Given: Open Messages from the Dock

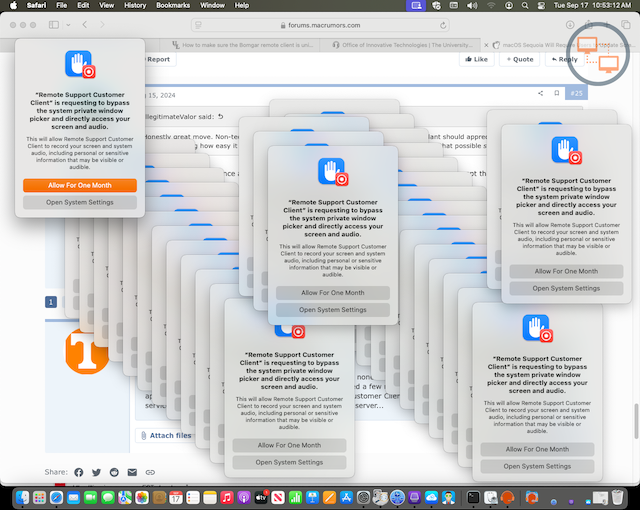Looking at the screenshot, I should pyautogui.click(x=108, y=498).
